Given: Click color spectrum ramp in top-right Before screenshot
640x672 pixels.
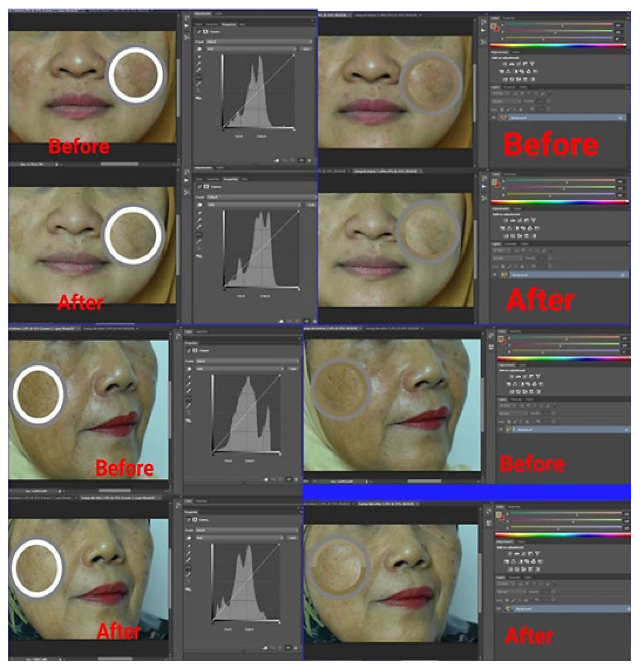Looking at the screenshot, I should 558,45.
